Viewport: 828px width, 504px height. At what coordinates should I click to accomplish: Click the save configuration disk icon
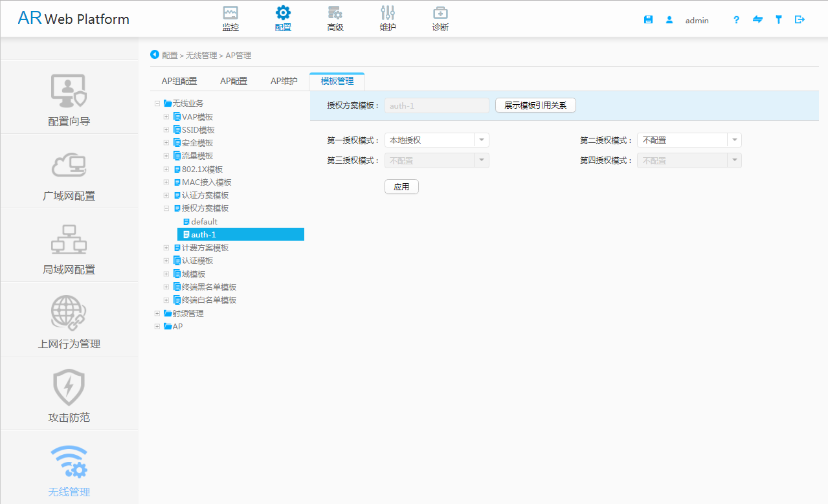coord(648,20)
